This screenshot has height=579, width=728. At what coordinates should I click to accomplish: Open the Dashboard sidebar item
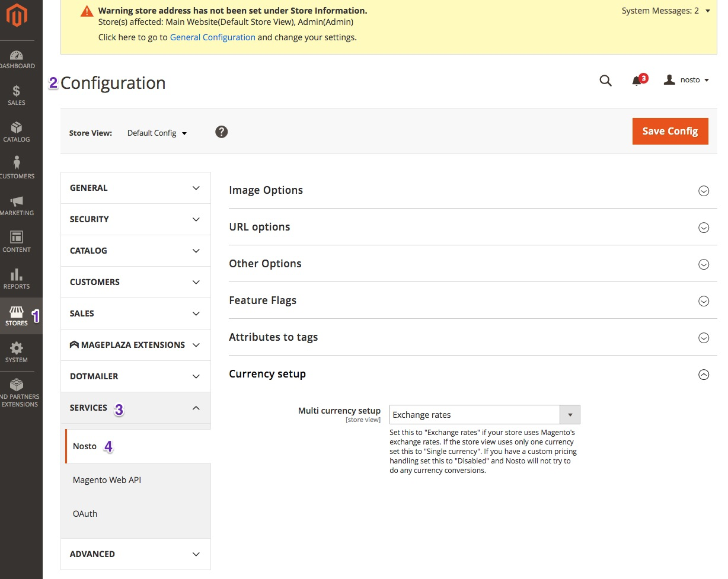click(17, 59)
